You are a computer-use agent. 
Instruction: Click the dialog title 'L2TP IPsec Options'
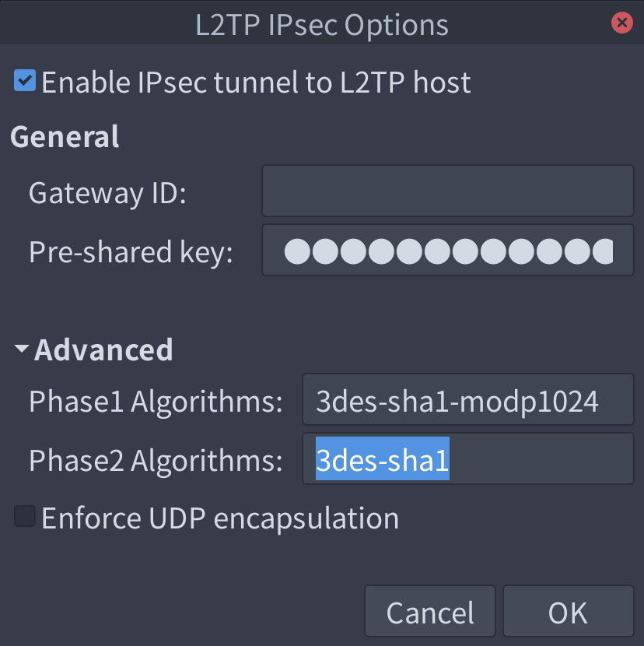(x=322, y=25)
